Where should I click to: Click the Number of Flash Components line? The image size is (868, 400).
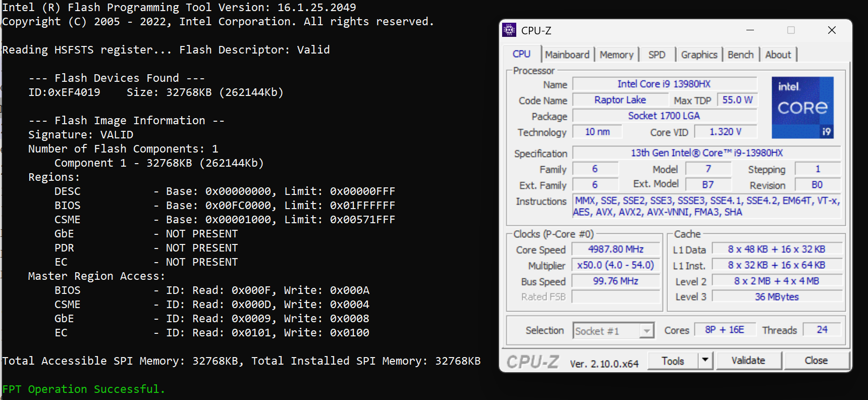pos(123,148)
